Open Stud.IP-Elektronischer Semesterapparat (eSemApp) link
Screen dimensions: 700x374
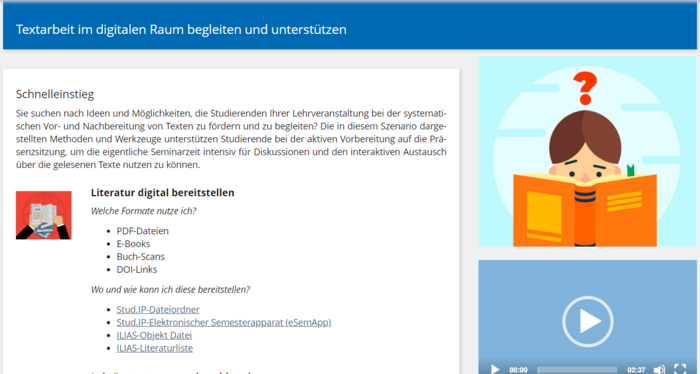pos(224,322)
